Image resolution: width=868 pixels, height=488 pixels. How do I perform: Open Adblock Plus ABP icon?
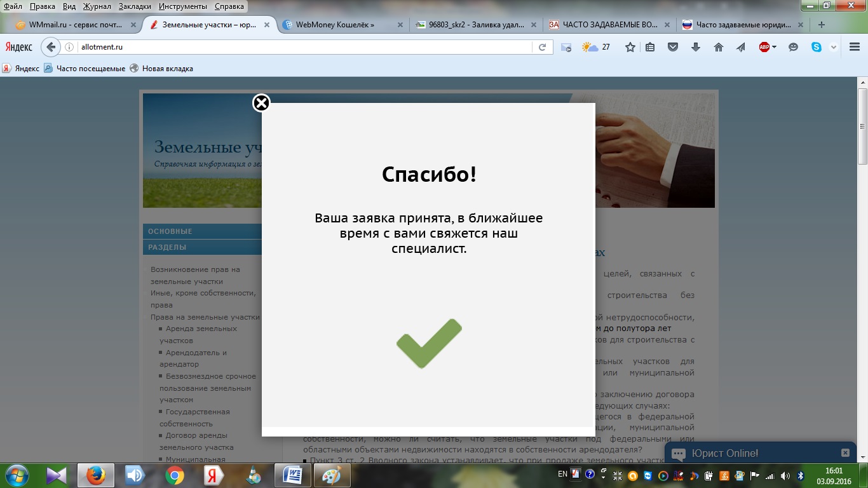[764, 47]
